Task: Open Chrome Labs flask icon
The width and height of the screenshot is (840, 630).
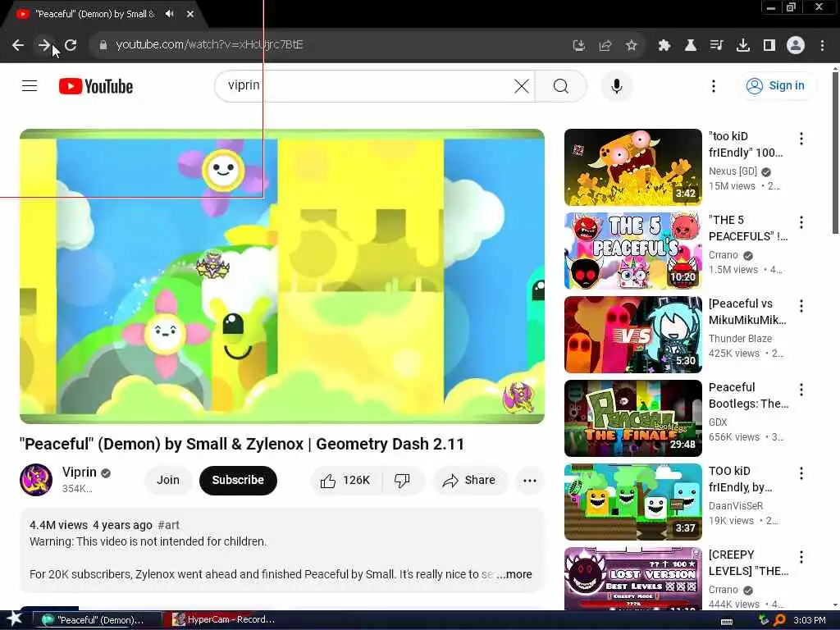Action: [691, 46]
